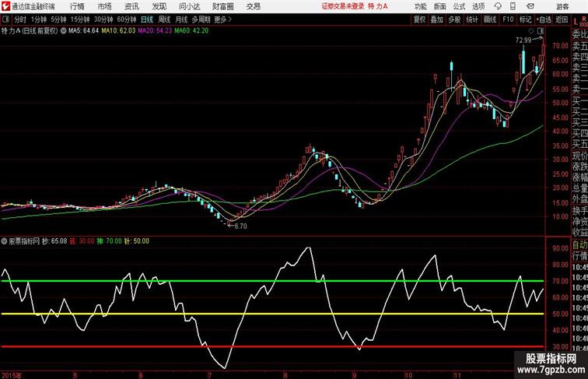Expand the round dropdown beside 特力A(日线 前复权)
588x379 pixels.
coord(63,31)
